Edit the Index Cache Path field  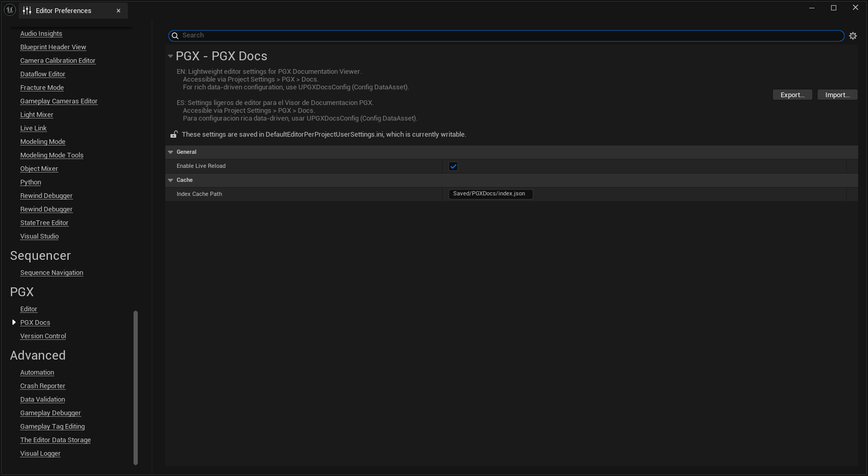(x=491, y=194)
